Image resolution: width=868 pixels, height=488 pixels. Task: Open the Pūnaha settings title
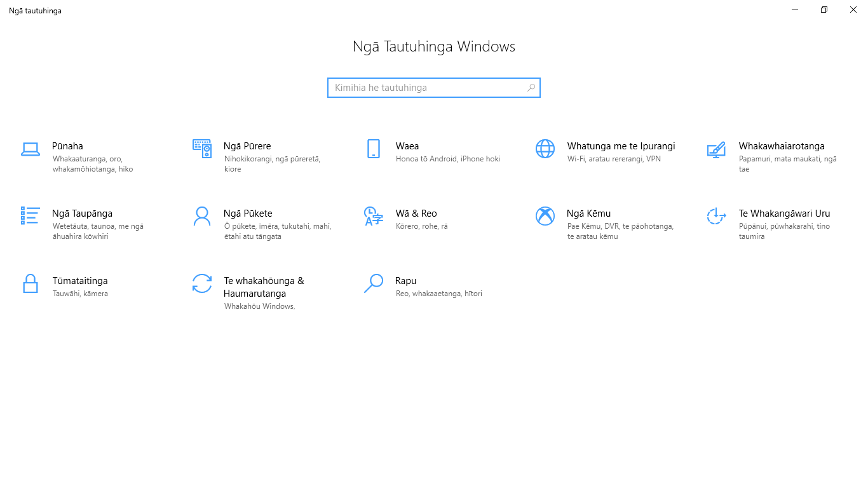click(x=67, y=146)
